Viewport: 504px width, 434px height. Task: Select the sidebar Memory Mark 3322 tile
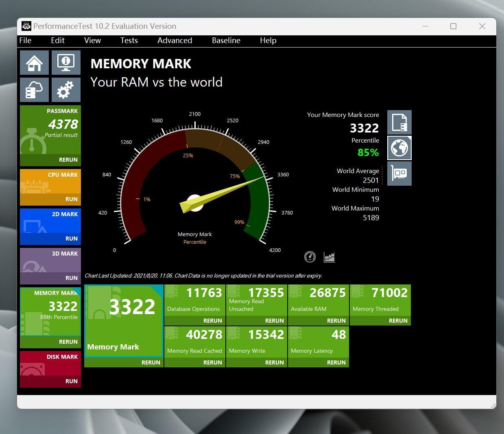click(50, 312)
